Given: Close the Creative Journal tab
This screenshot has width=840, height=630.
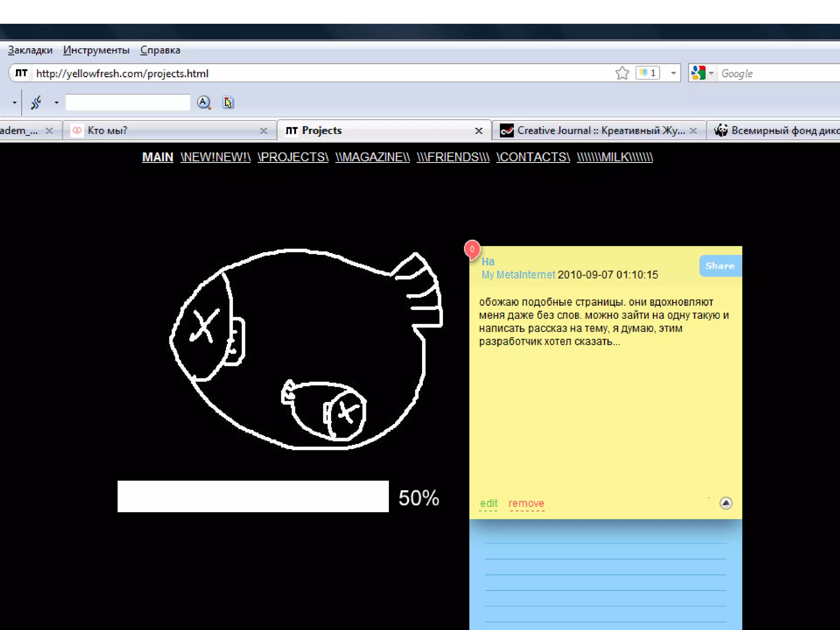Looking at the screenshot, I should pos(693,130).
